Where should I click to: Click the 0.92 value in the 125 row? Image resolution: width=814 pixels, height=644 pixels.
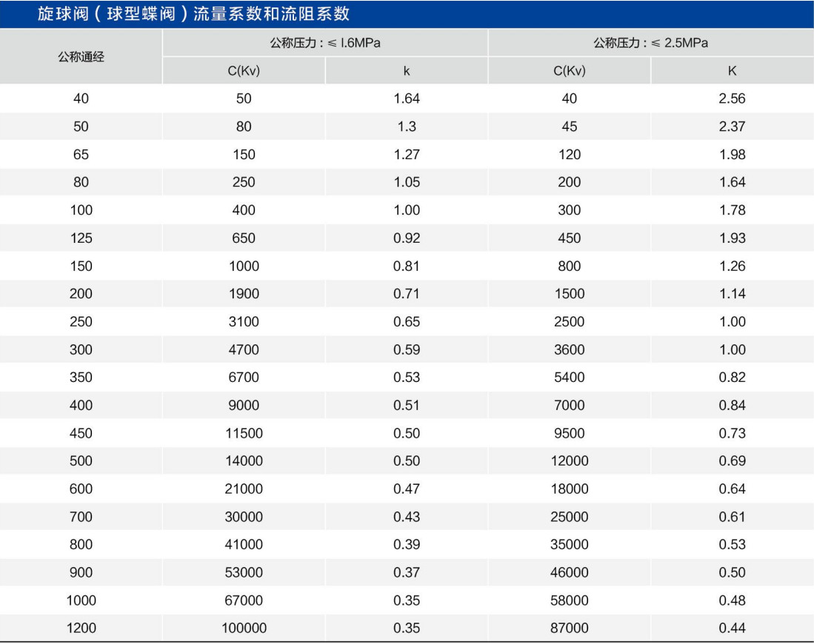click(407, 238)
